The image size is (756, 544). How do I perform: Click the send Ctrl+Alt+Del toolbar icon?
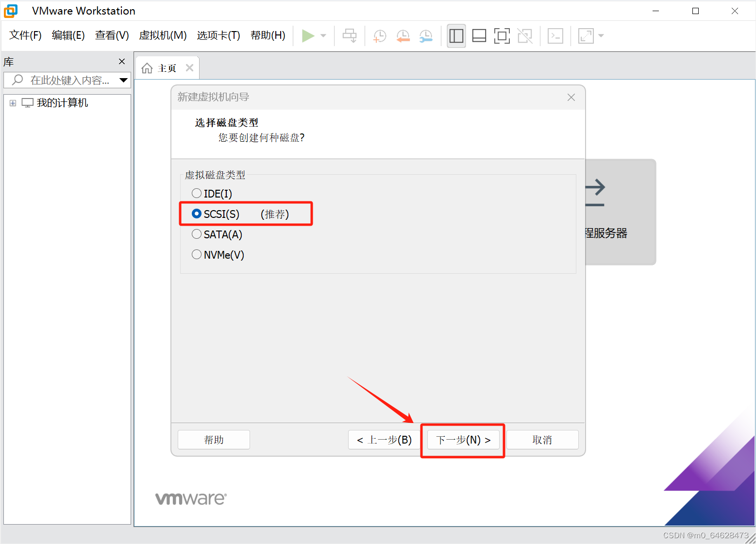point(350,35)
